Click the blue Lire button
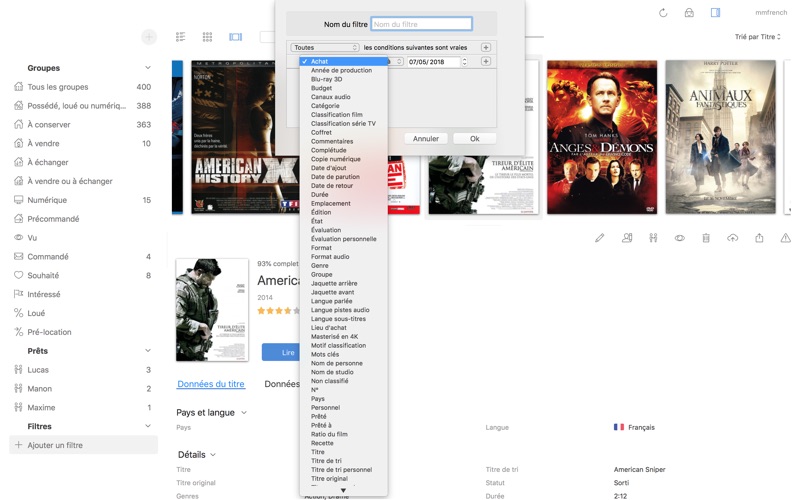This screenshot has width=800, height=500. (281, 353)
